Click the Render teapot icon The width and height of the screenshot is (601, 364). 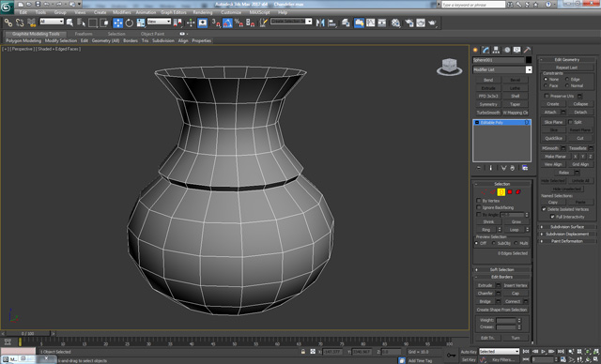(x=432, y=23)
